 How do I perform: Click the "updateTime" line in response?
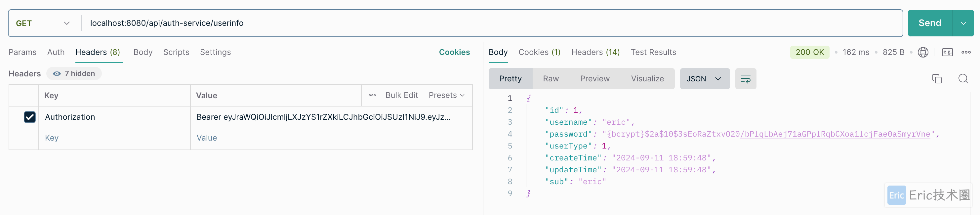630,170
